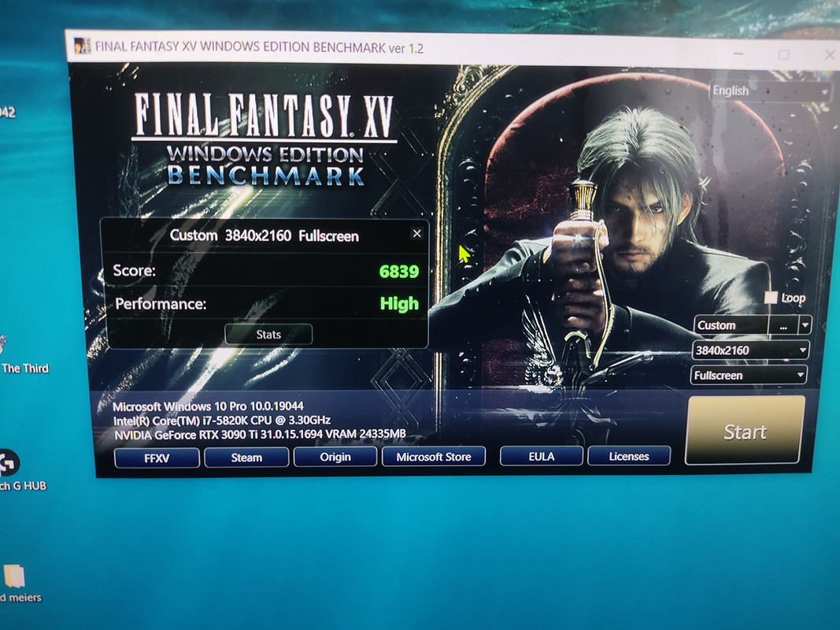View the EULA
The width and height of the screenshot is (840, 630).
tap(542, 457)
